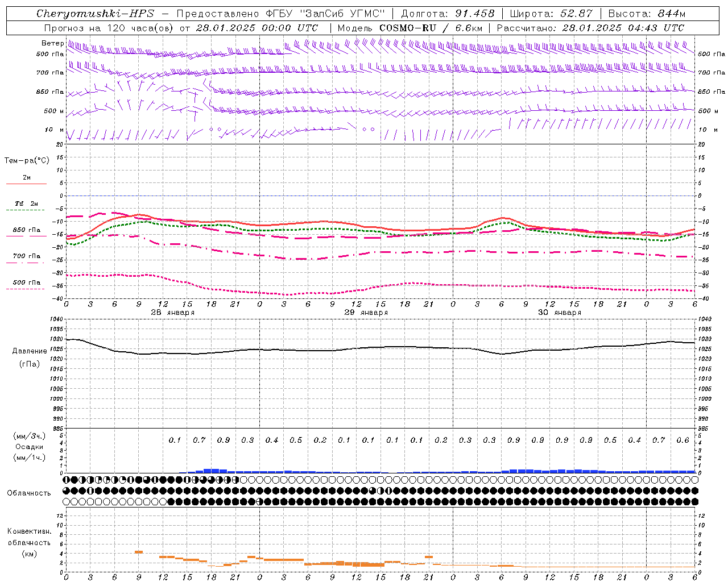Click the Давление pressure panel title
This screenshot has width=728, height=582.
[x=30, y=351]
